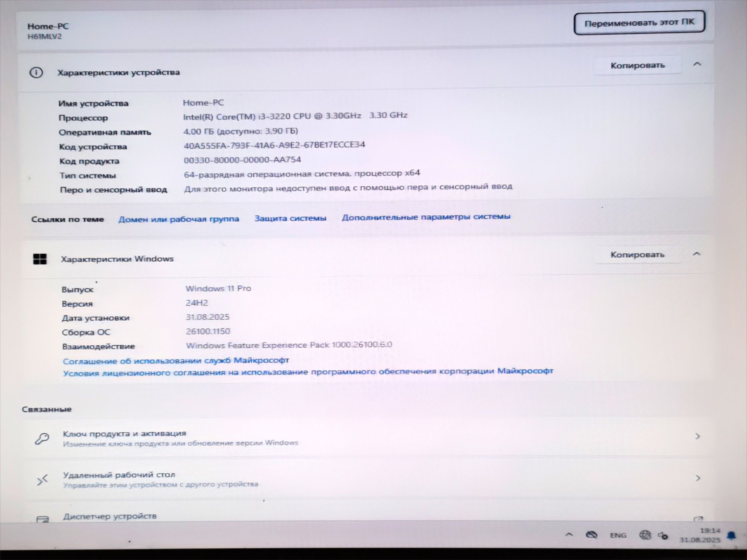The image size is (747, 560).
Task: Show hidden tray icons chevron
Action: (569, 535)
